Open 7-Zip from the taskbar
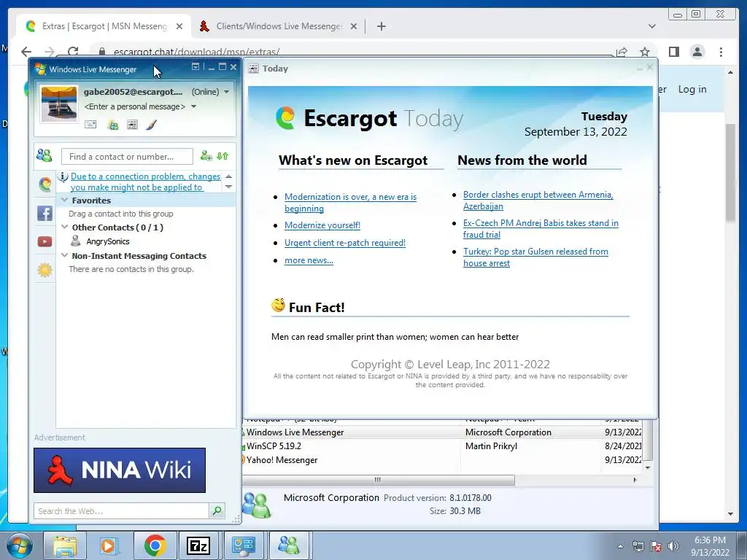747x560 pixels. click(x=198, y=545)
